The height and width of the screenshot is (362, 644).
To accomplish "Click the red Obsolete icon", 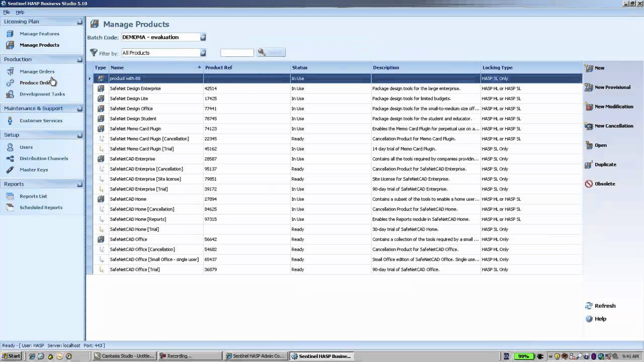I will click(589, 184).
